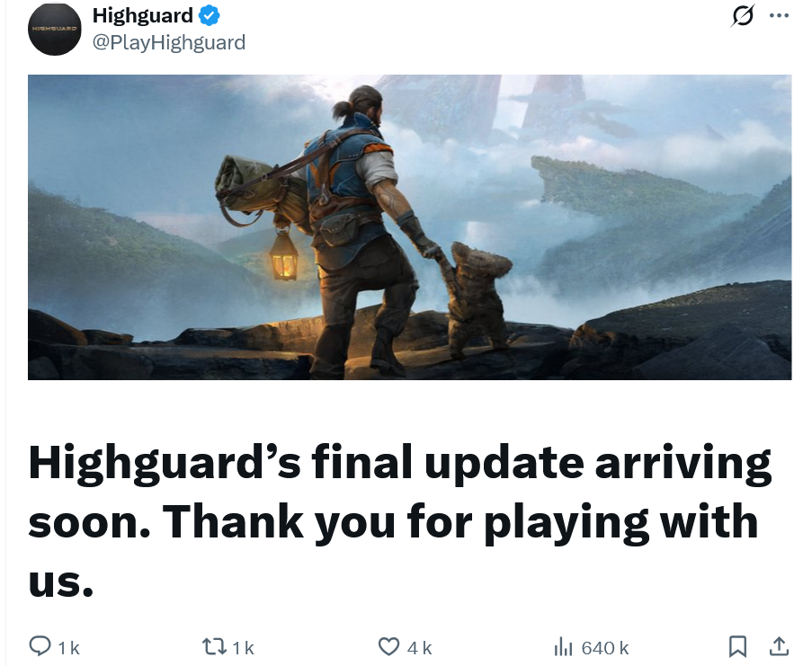Open the more options ellipsis menu

[779, 15]
